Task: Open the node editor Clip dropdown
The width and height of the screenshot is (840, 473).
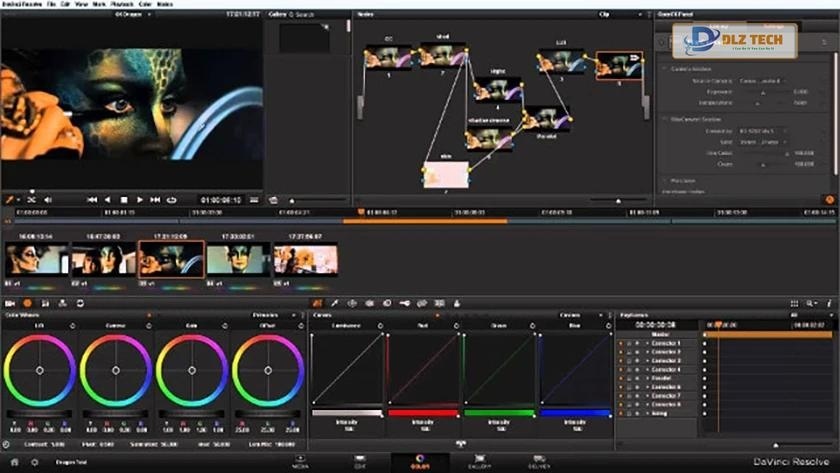Action: pyautogui.click(x=620, y=14)
